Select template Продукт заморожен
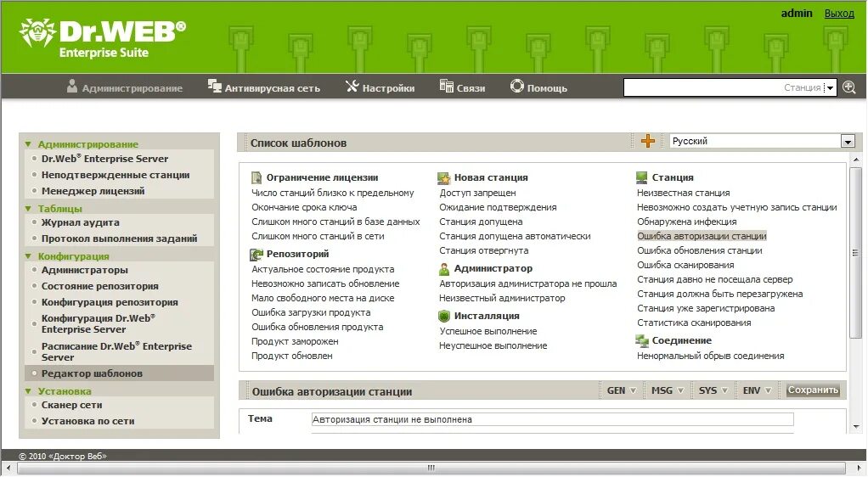Viewport: 868px width, 477px height. (295, 341)
